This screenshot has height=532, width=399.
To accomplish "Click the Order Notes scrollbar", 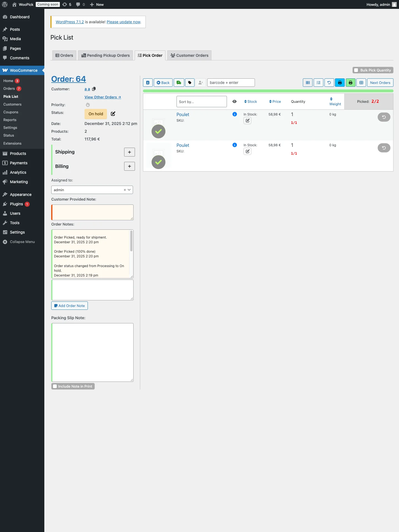I will (x=131, y=241).
